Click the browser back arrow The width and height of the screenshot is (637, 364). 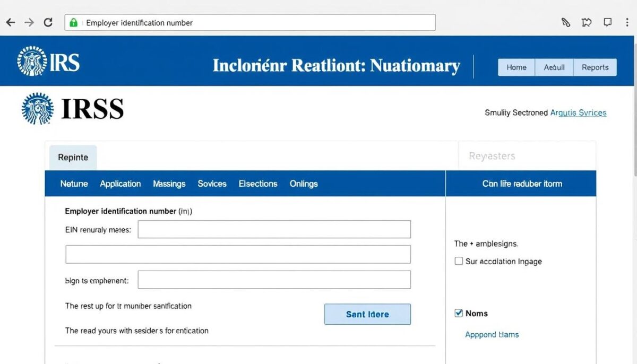pyautogui.click(x=10, y=22)
